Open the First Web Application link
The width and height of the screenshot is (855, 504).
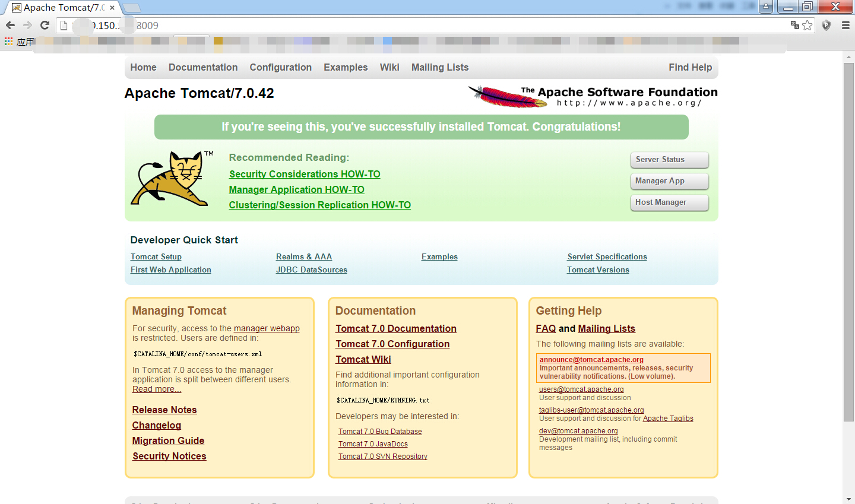[171, 270]
